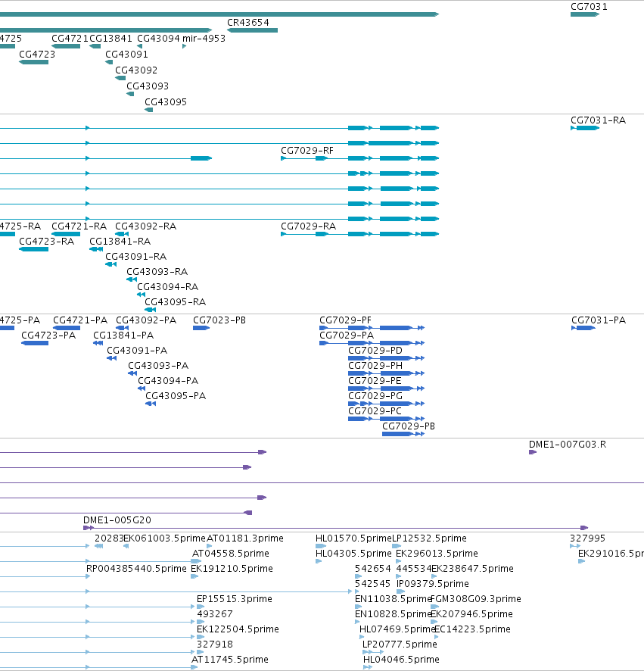Click the CG43092-PA protein label

(x=146, y=320)
